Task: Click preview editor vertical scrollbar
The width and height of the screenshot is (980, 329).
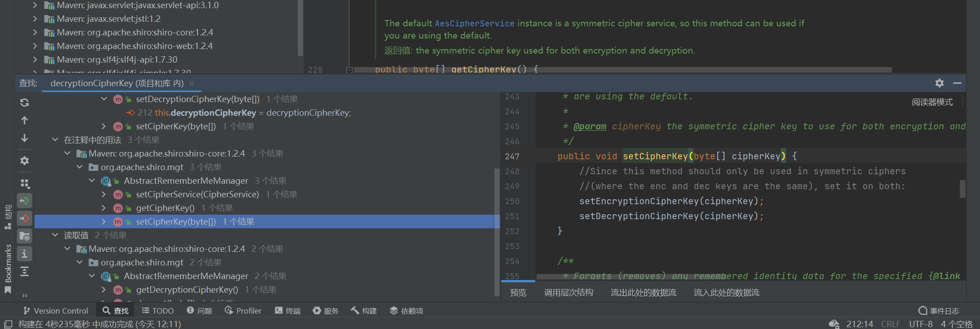Action: 962,189
